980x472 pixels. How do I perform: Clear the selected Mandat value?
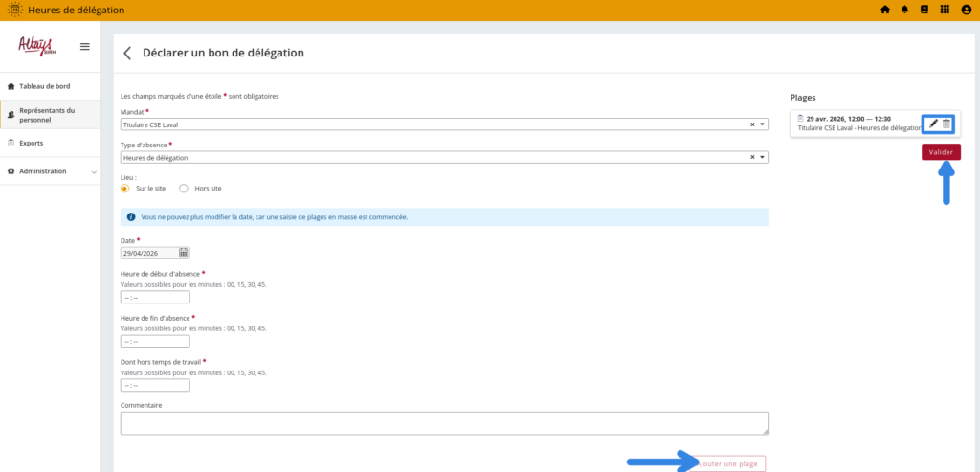(x=752, y=124)
